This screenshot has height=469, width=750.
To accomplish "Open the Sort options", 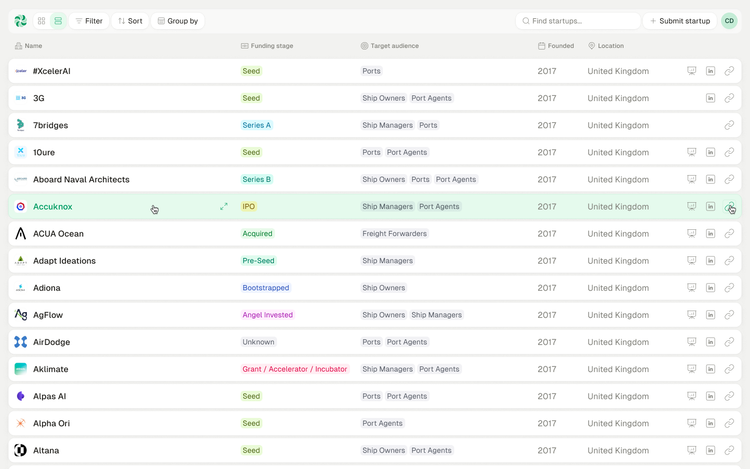I will point(130,21).
